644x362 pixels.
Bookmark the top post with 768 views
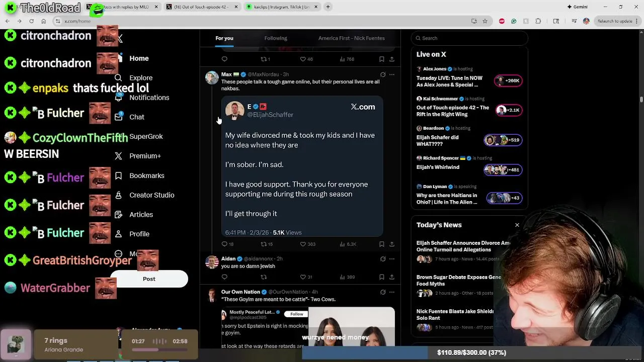tap(382, 59)
